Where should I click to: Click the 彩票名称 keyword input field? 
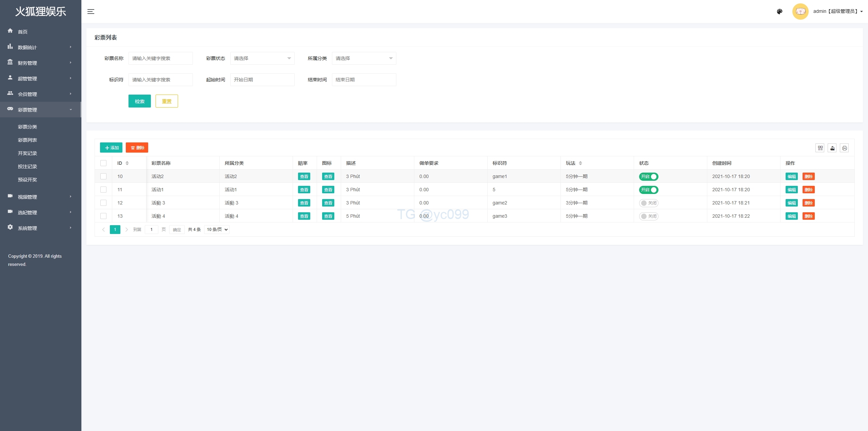tap(160, 58)
